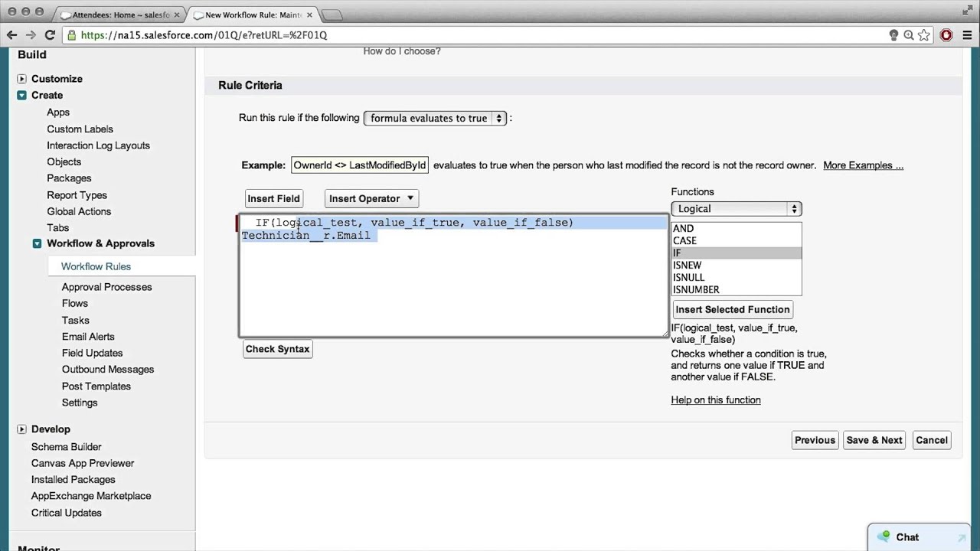Click How do I choose link
The width and height of the screenshot is (980, 551).
(402, 51)
